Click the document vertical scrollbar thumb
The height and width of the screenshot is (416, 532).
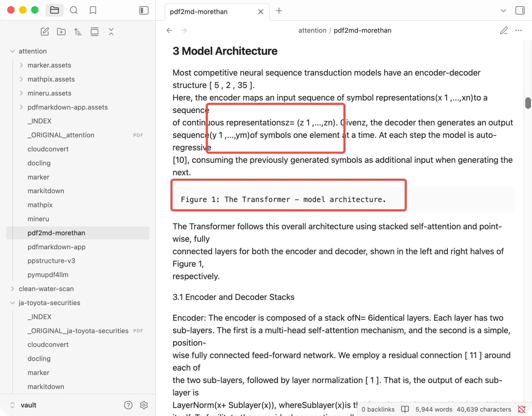pyautogui.click(x=528, y=103)
